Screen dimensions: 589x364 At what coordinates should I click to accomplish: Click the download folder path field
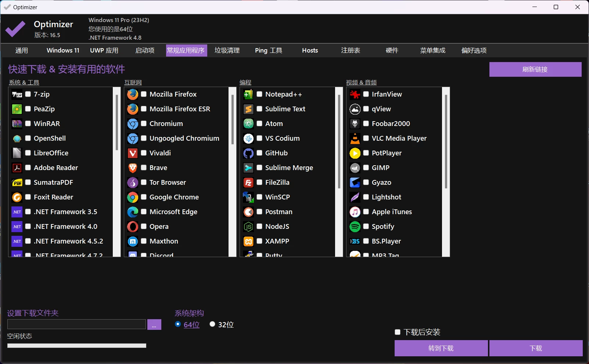[76, 324]
